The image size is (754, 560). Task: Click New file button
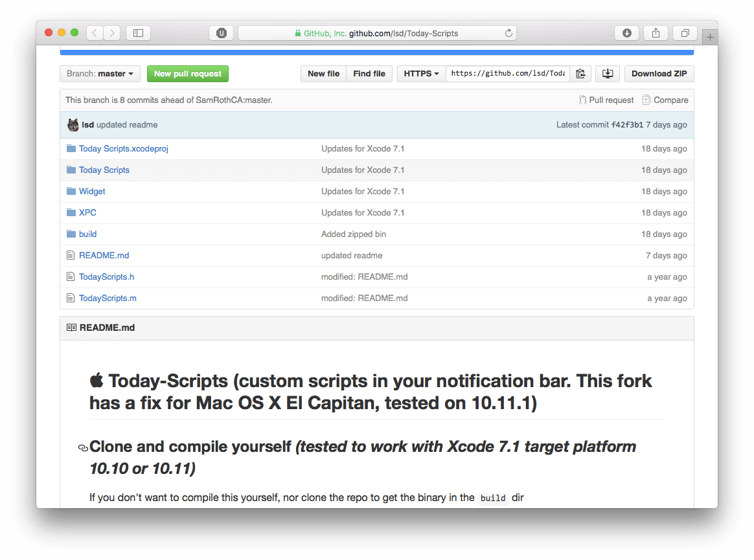coord(324,74)
